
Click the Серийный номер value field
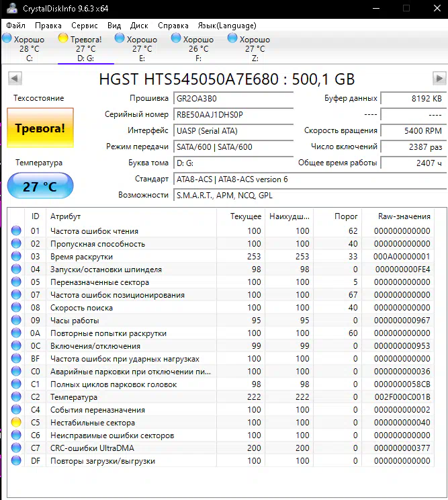(x=233, y=115)
